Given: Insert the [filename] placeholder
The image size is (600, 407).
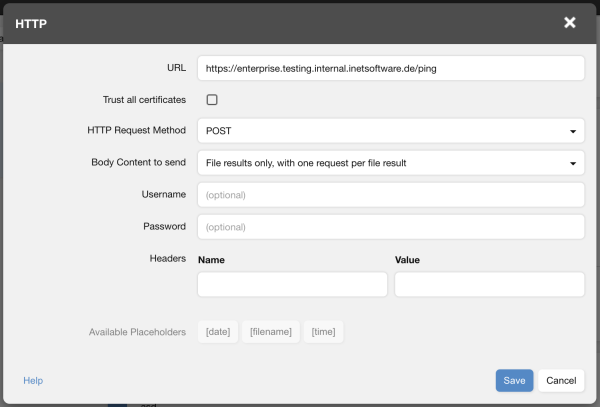Looking at the screenshot, I should [271, 332].
